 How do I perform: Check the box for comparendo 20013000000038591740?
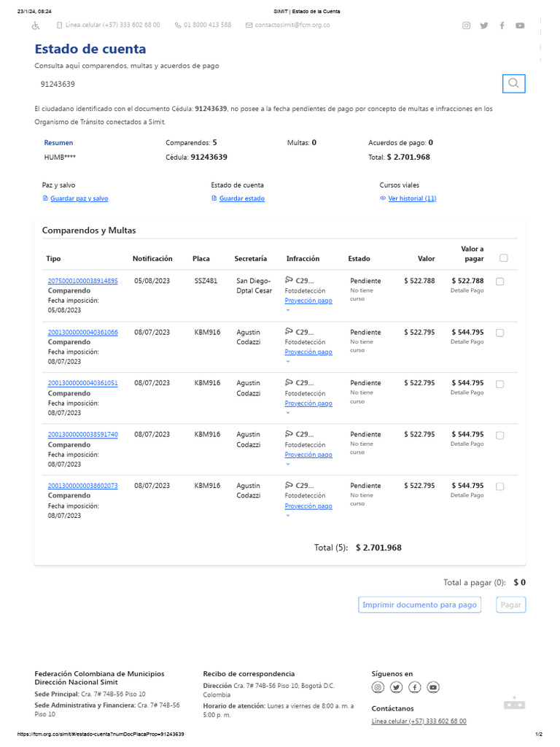tap(500, 436)
